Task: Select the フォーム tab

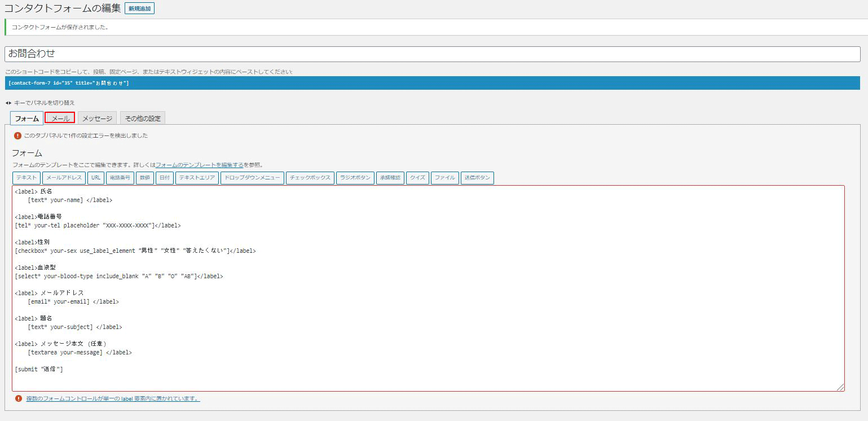Action: click(x=27, y=118)
